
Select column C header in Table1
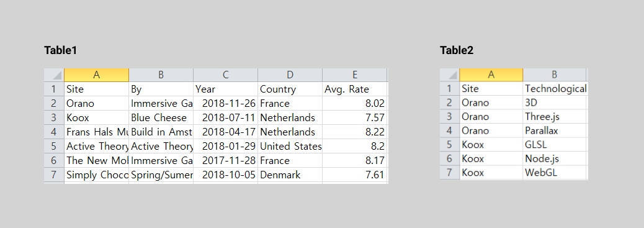(225, 75)
